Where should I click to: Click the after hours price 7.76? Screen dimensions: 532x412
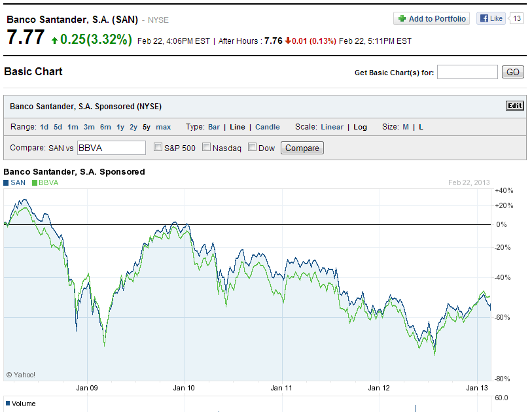pos(274,41)
